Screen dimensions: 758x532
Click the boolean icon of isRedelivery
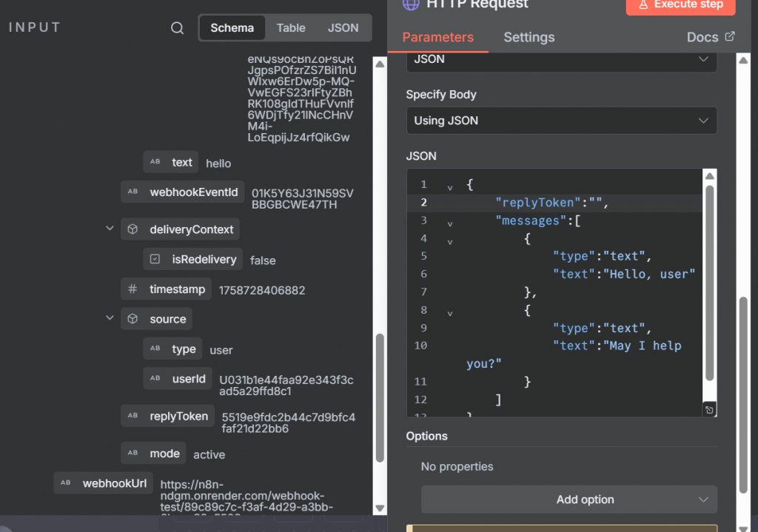(x=155, y=259)
